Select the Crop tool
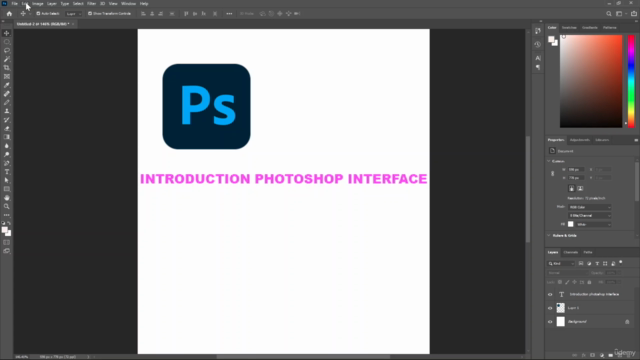This screenshot has width=640, height=360. 7,68
